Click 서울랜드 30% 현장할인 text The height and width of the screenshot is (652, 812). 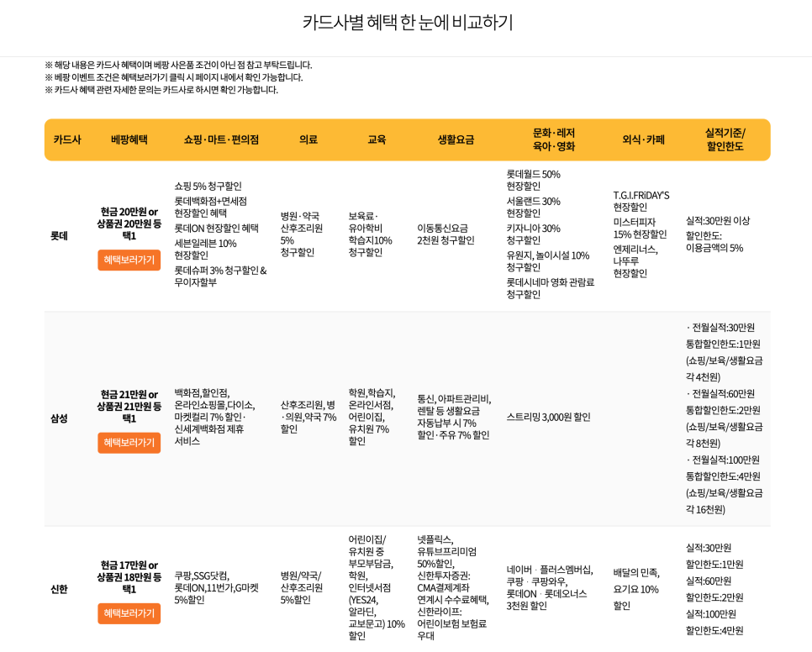(x=534, y=207)
